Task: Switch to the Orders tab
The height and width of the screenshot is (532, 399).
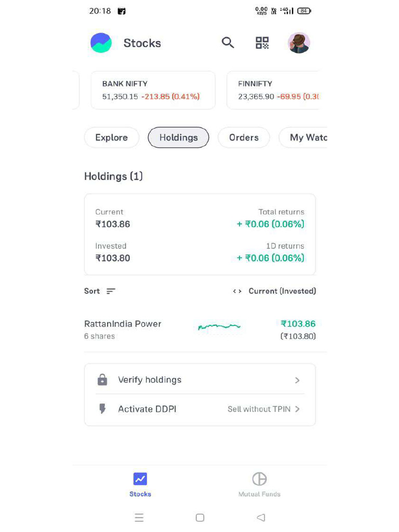Action: click(x=244, y=138)
